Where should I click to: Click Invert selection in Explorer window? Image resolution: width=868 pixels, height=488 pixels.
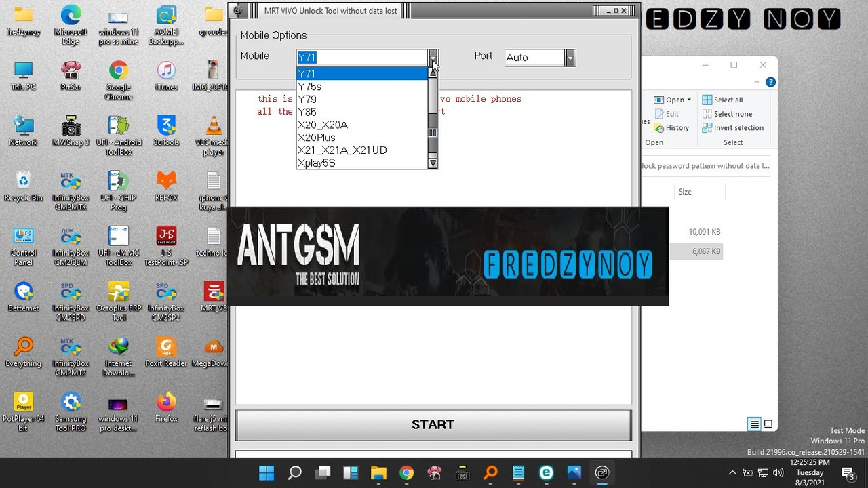click(x=732, y=128)
